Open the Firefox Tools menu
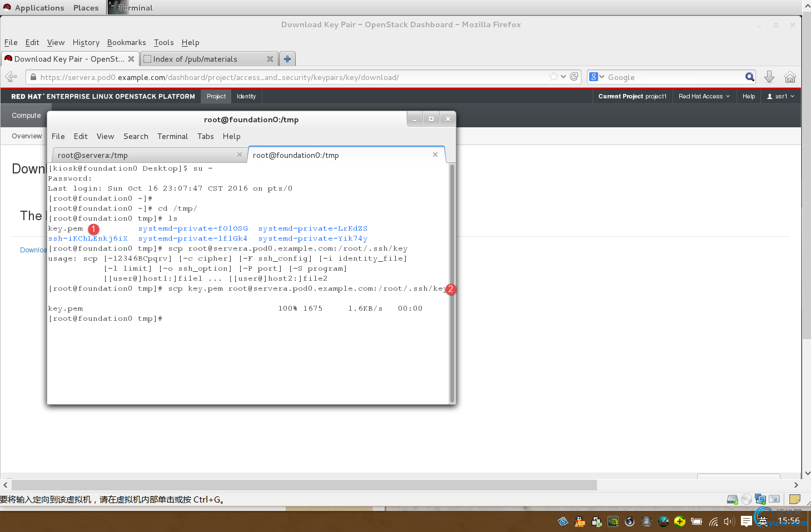This screenshot has height=532, width=811. point(163,42)
